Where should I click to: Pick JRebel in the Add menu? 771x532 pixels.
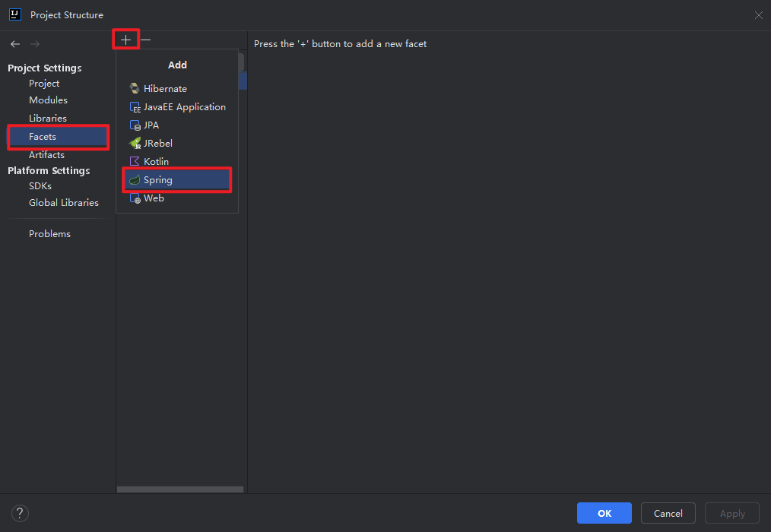click(177, 143)
